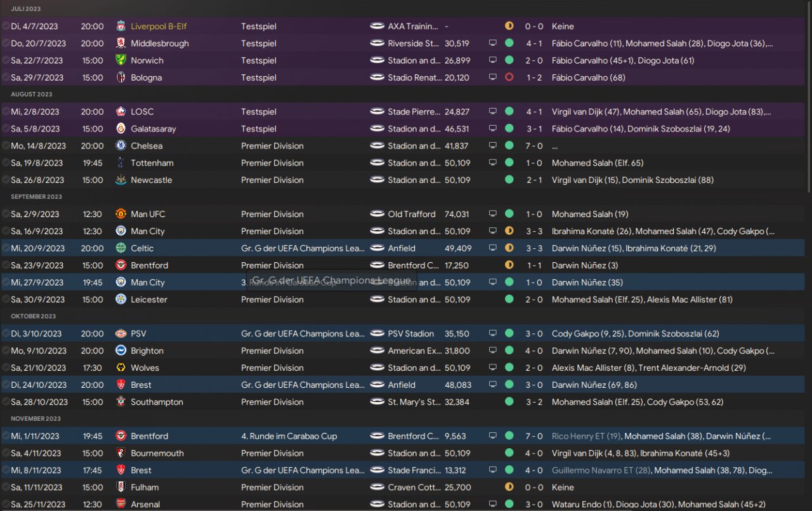The width and height of the screenshot is (812, 511).
Task: Toggle the check circle beside Di, 4/7/2023
Action: pyautogui.click(x=6, y=27)
